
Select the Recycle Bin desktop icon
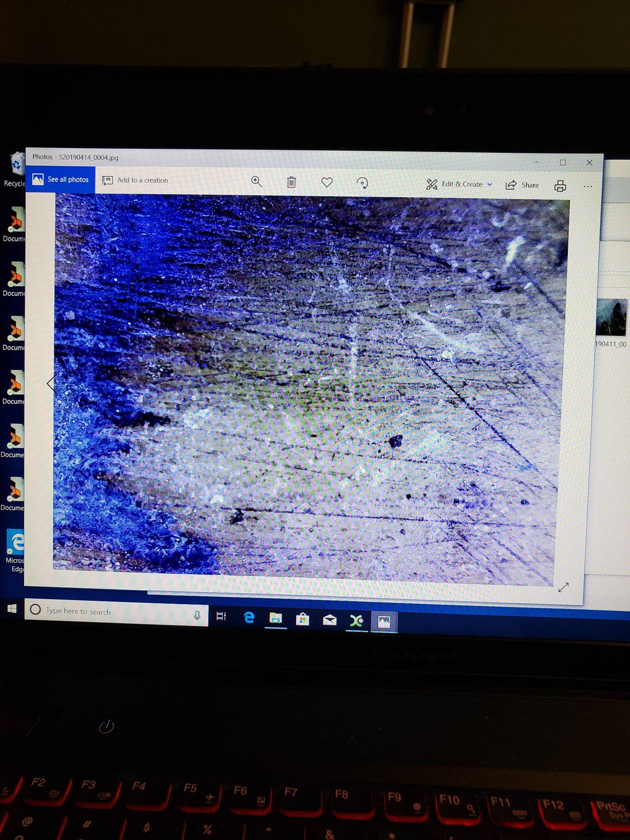(x=15, y=170)
